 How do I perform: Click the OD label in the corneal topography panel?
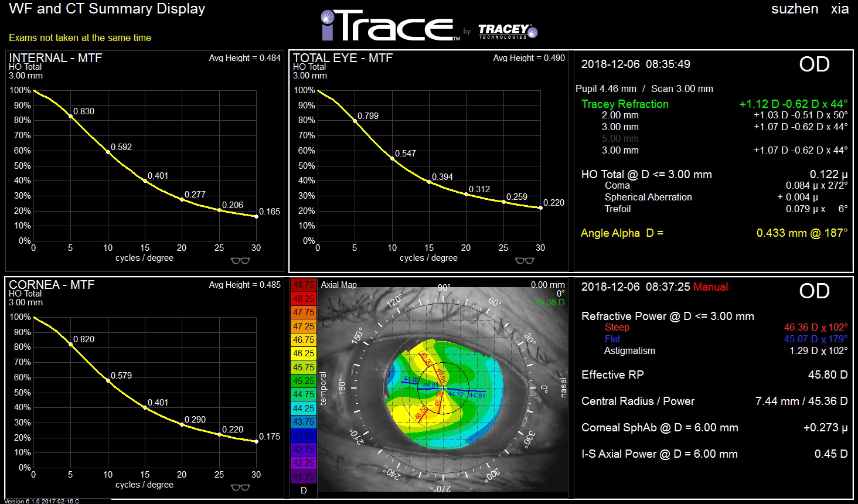coord(815,291)
